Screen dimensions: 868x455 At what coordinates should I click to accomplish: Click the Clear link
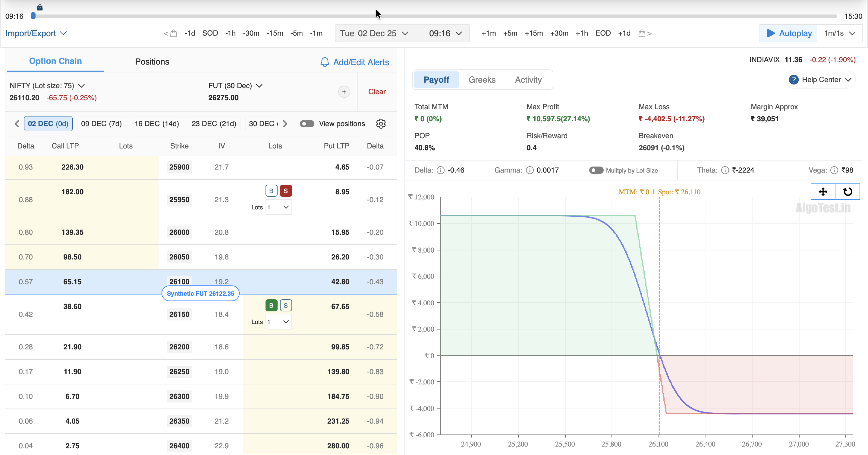point(377,92)
